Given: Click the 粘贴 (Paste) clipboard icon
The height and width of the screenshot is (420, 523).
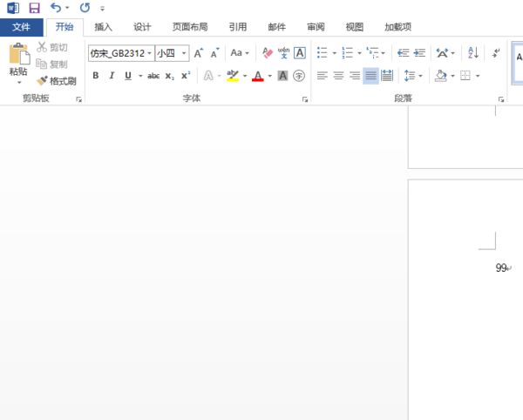Looking at the screenshot, I should pyautogui.click(x=19, y=53).
